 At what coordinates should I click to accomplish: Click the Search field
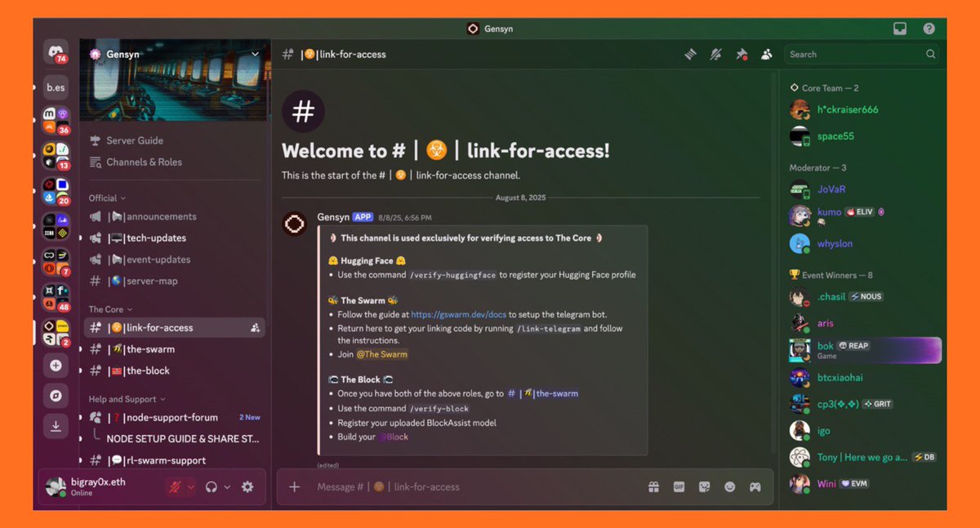click(862, 55)
